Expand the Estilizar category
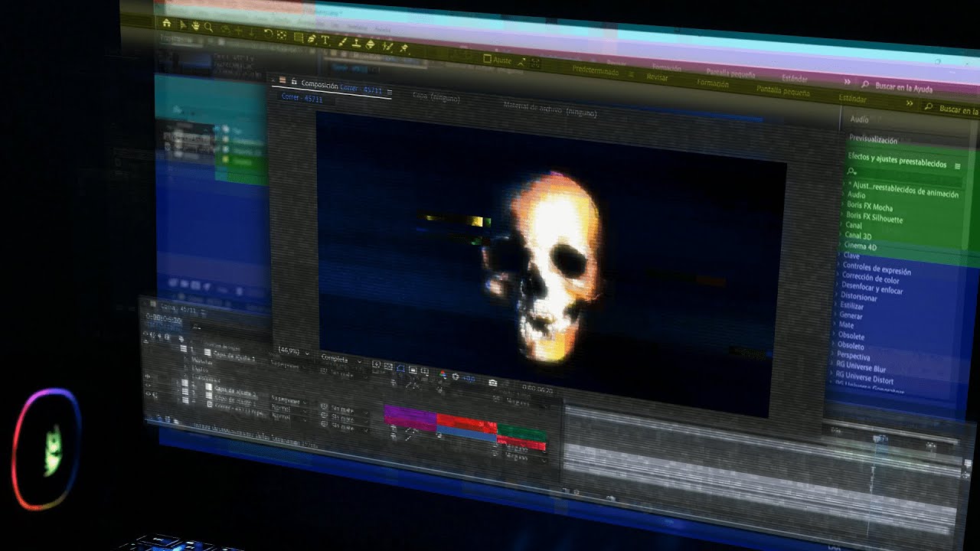980x551 pixels. [x=851, y=306]
